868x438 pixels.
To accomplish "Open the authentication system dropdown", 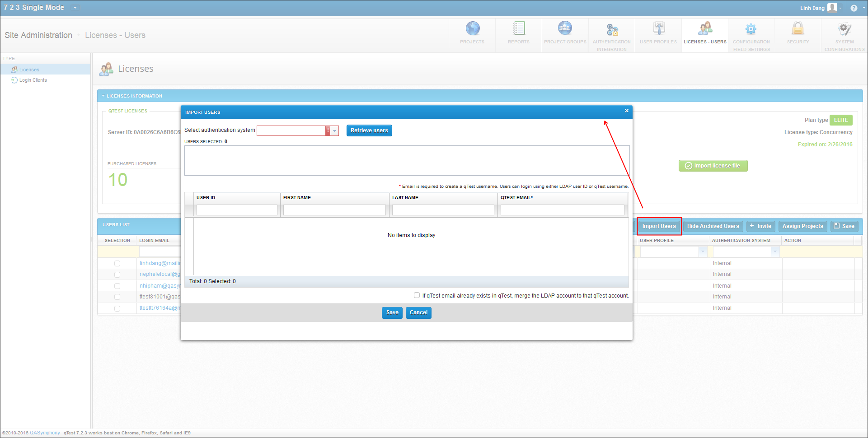I will pyautogui.click(x=335, y=131).
